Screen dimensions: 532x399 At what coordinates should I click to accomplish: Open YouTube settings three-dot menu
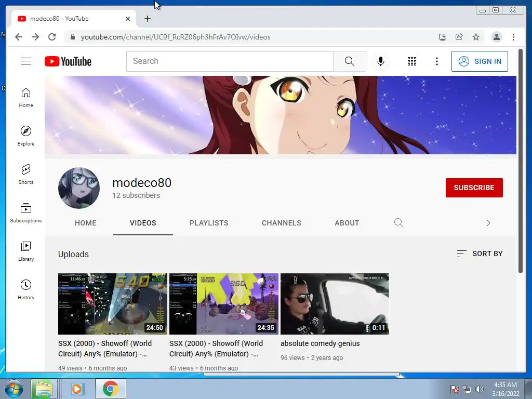(436, 61)
